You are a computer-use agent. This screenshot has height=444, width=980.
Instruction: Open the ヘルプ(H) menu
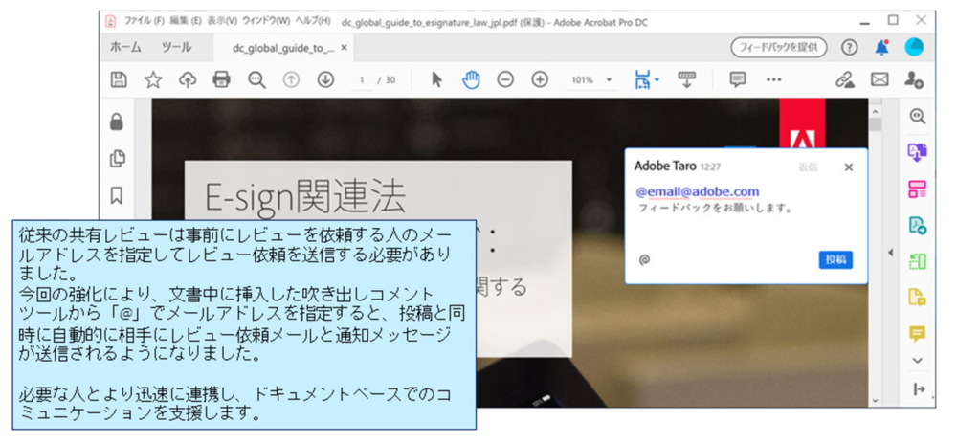click(313, 21)
